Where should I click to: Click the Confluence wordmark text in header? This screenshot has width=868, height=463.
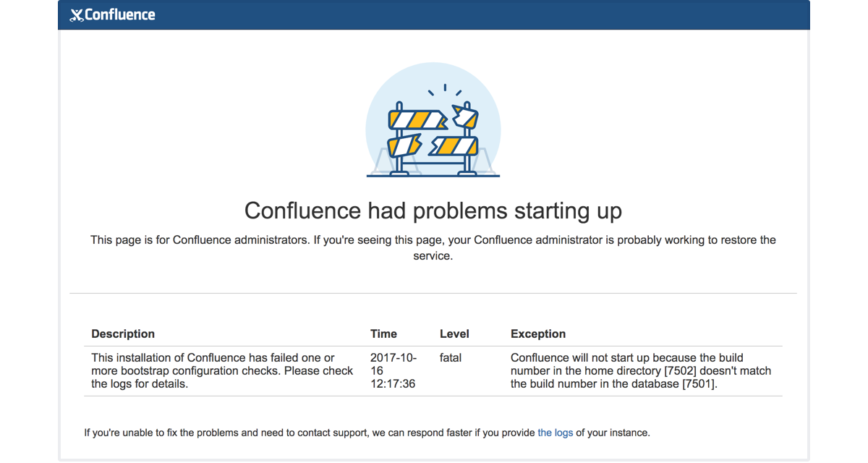coord(120,14)
